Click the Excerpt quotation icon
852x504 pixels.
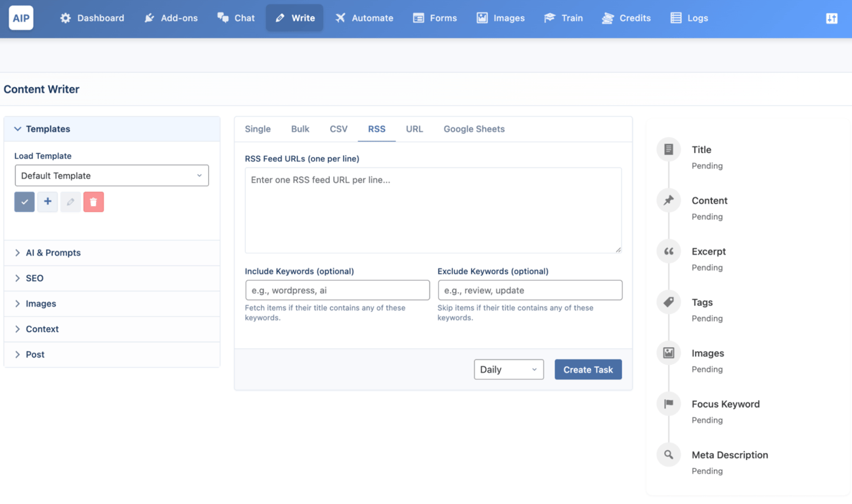[668, 251]
